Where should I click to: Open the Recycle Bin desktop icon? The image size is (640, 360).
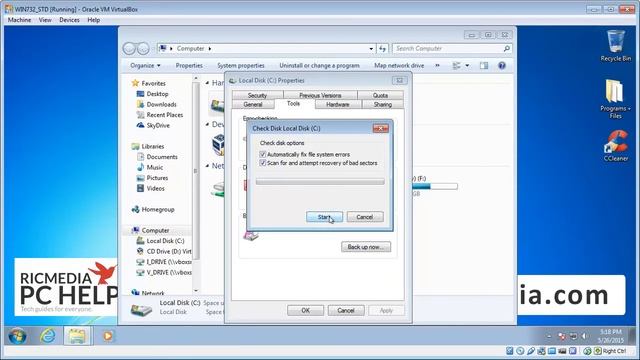point(616,46)
